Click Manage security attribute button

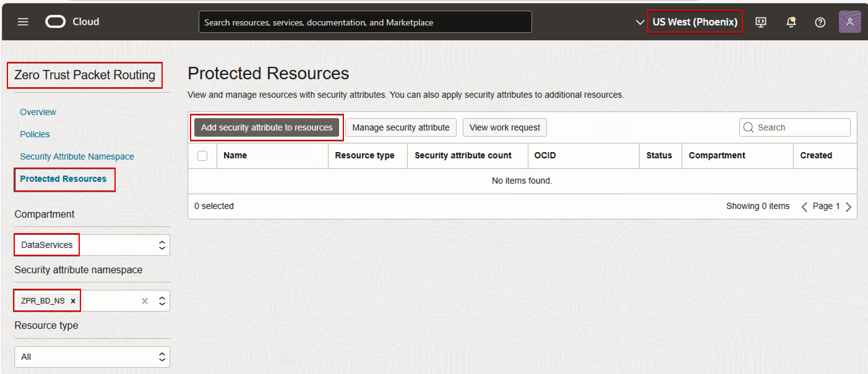(x=401, y=127)
